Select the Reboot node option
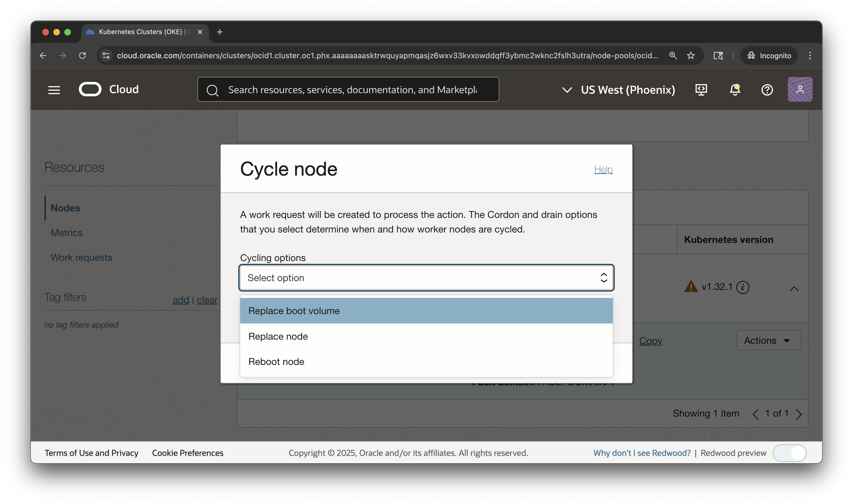 tap(426, 362)
